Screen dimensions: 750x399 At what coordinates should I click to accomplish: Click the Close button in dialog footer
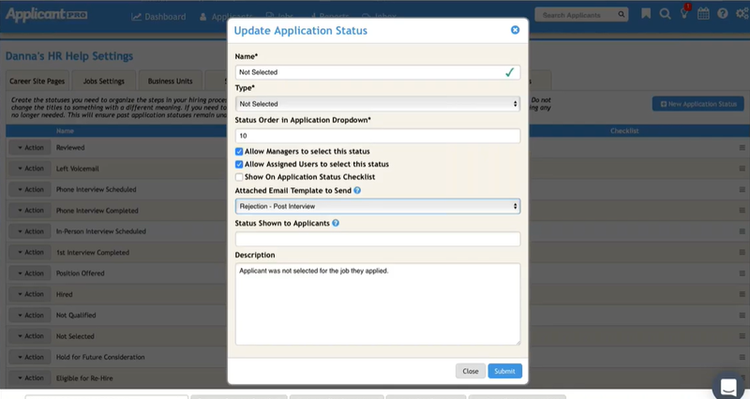click(470, 371)
